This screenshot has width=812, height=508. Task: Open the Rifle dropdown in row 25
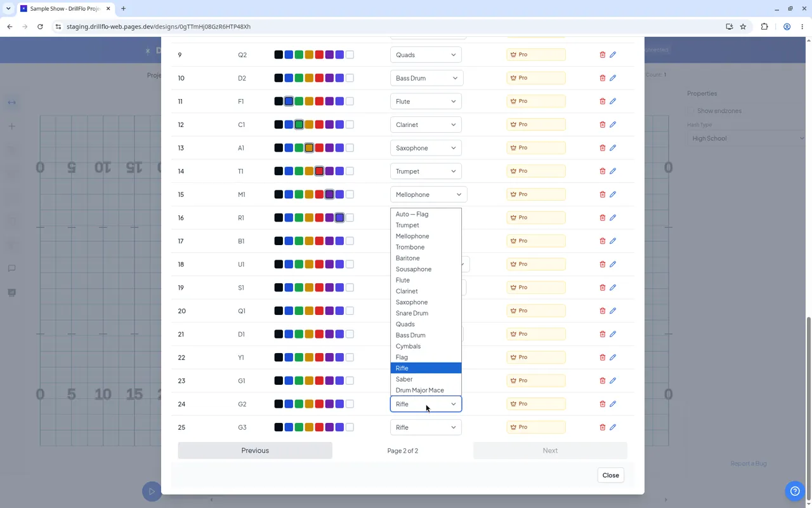[x=426, y=427]
